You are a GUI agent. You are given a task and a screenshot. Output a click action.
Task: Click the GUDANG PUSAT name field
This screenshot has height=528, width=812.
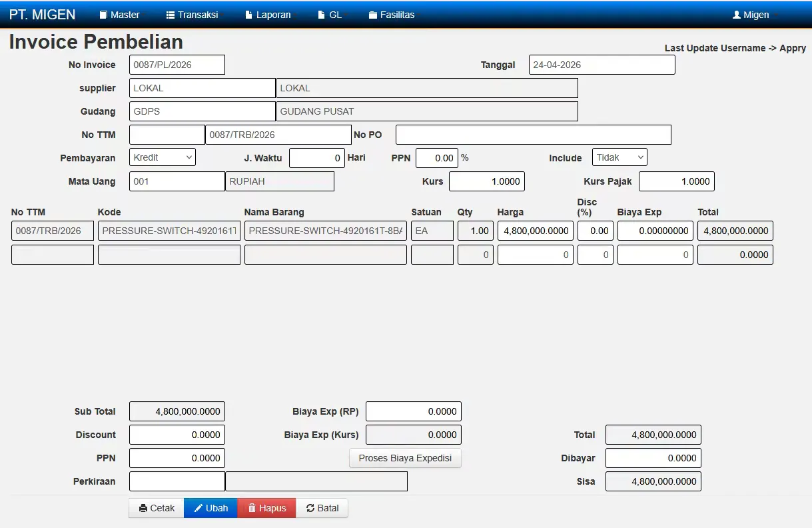(x=427, y=111)
